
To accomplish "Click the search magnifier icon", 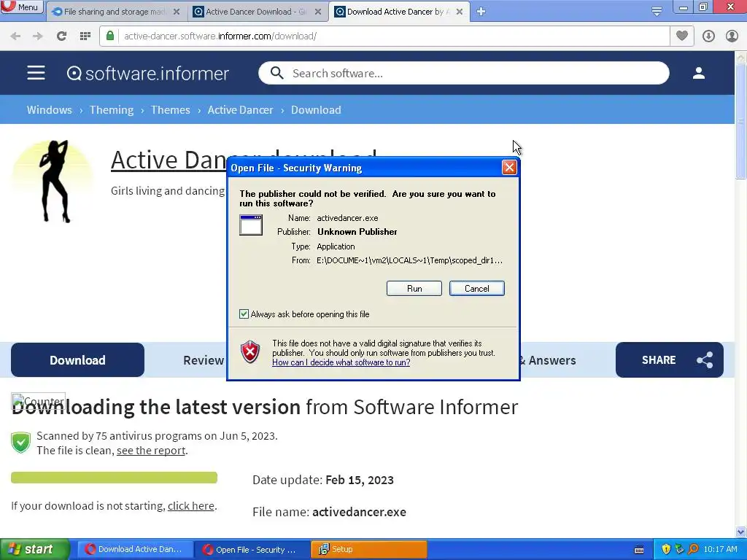I will [x=276, y=73].
